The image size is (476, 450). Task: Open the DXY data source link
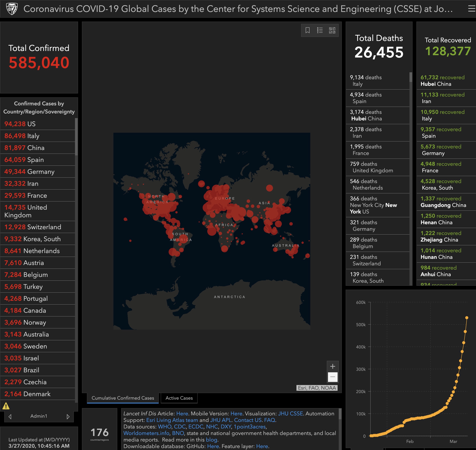226,427
